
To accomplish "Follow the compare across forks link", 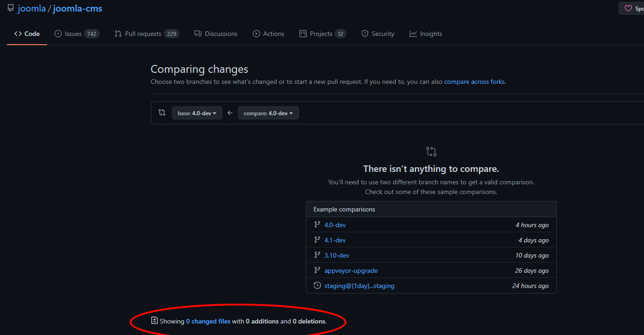I will tap(475, 82).
